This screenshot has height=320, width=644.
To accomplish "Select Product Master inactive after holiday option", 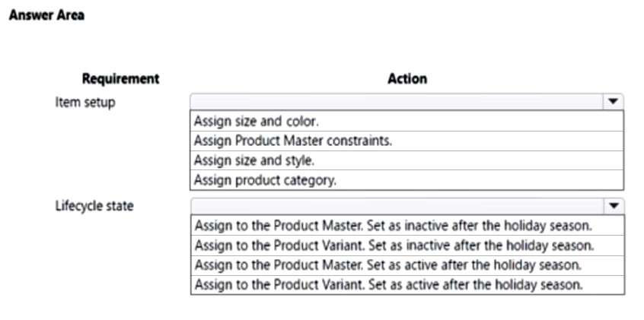I will pyautogui.click(x=393, y=226).
